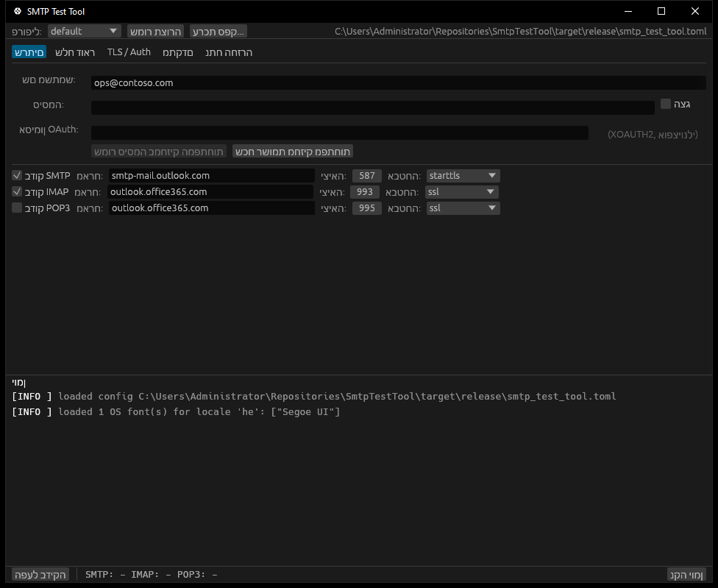Click the הרוצת רומש toolbar button
718x588 pixels.
click(x=155, y=31)
